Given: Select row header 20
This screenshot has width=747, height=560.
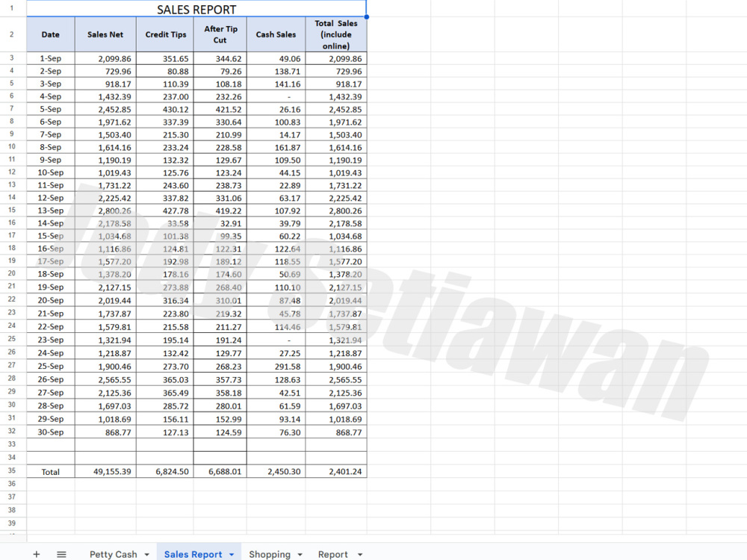Looking at the screenshot, I should (x=12, y=273).
